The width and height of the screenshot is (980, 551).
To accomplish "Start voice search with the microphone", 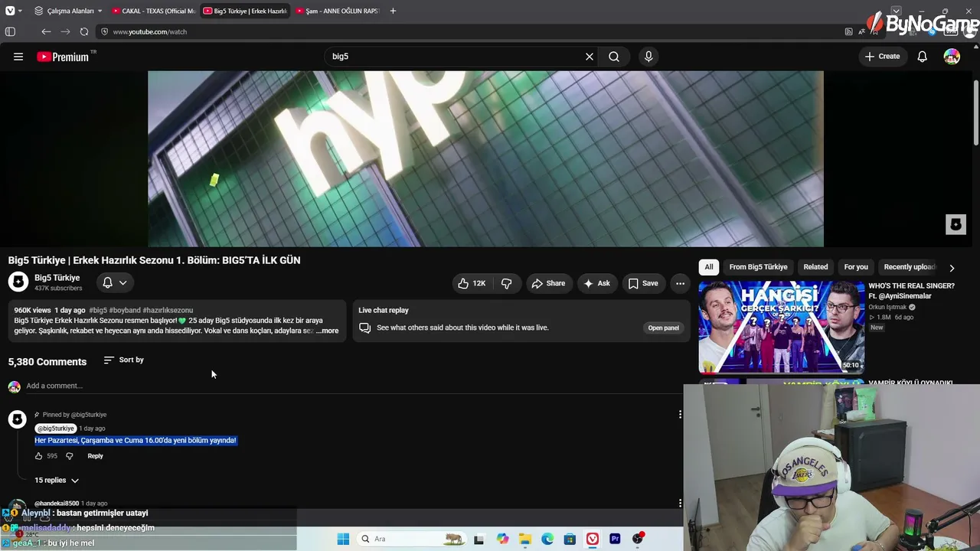I will (648, 57).
